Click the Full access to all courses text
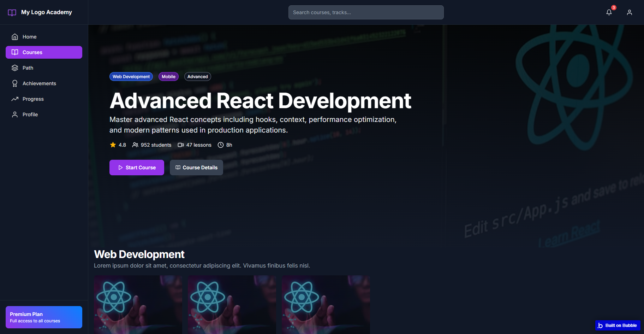Image resolution: width=644 pixels, height=334 pixels. click(35, 321)
